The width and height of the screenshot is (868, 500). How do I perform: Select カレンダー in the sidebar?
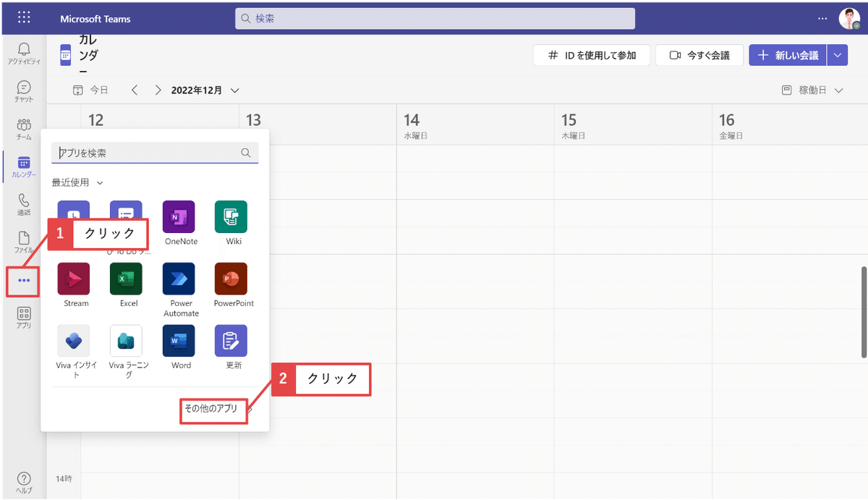pyautogui.click(x=24, y=166)
